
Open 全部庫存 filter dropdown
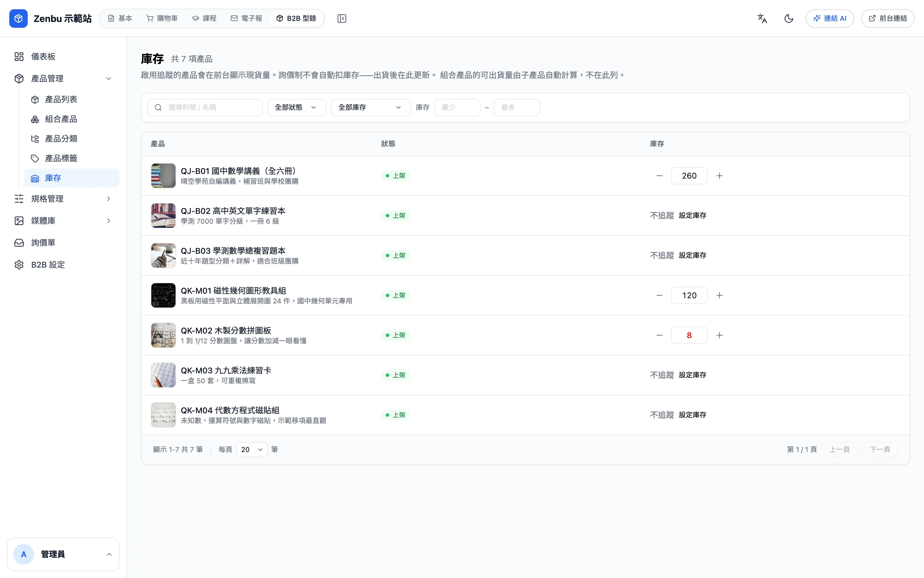coord(371,108)
